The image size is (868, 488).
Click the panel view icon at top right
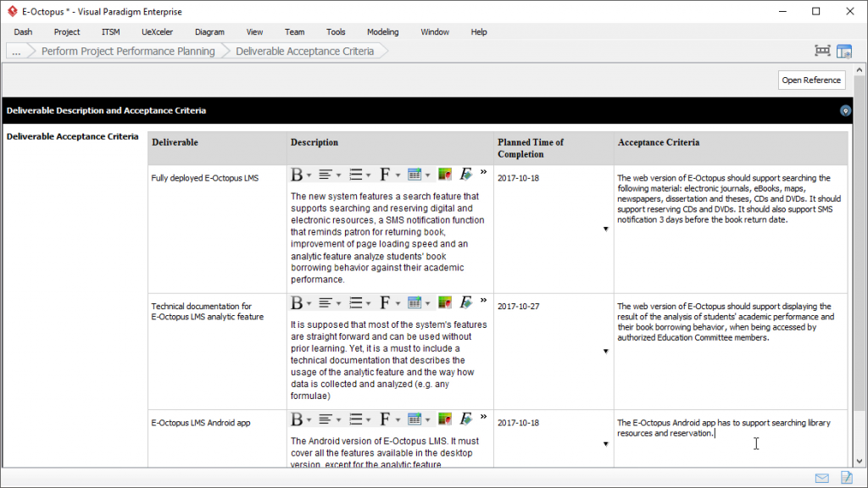click(844, 51)
